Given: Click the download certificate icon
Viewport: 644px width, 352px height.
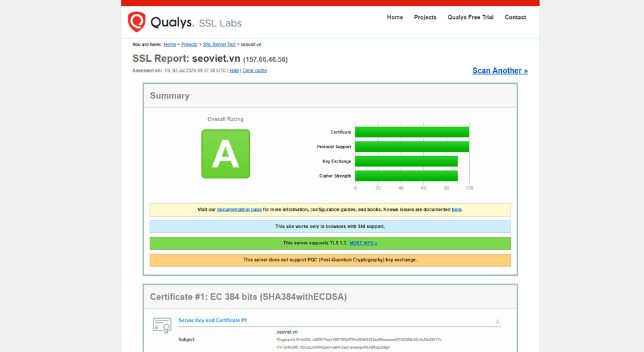Looking at the screenshot, I should point(497,321).
